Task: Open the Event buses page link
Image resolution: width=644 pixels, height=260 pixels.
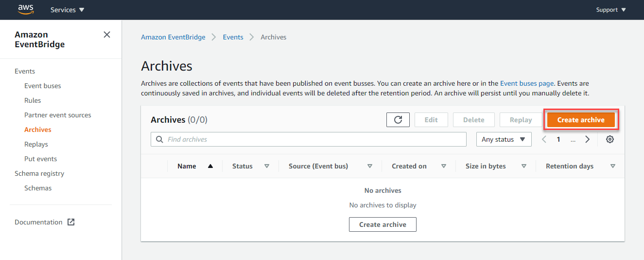Action: tap(527, 83)
